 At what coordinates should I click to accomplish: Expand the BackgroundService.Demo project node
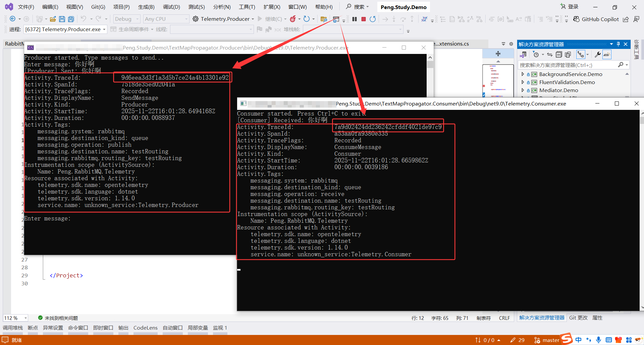pos(523,74)
